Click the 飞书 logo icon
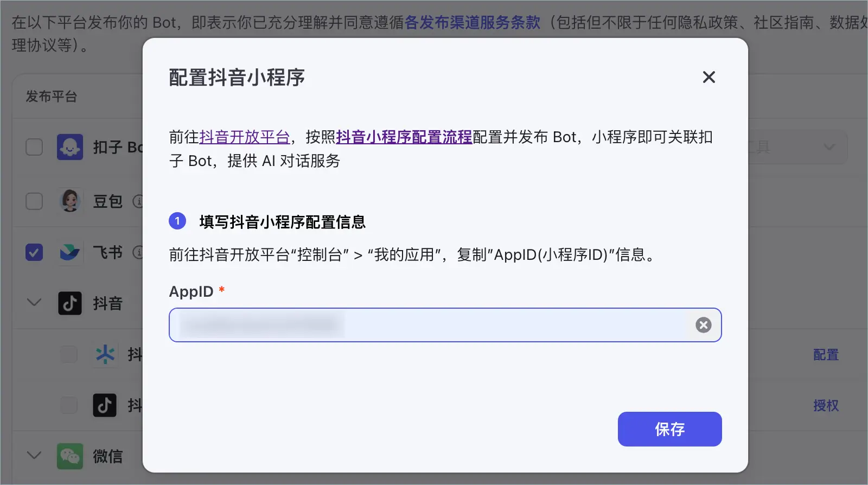868x485 pixels. 70,252
